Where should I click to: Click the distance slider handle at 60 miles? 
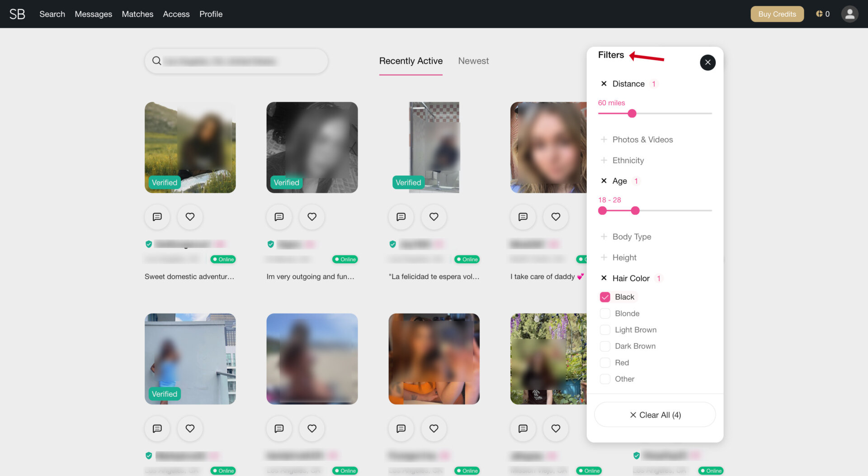click(632, 114)
